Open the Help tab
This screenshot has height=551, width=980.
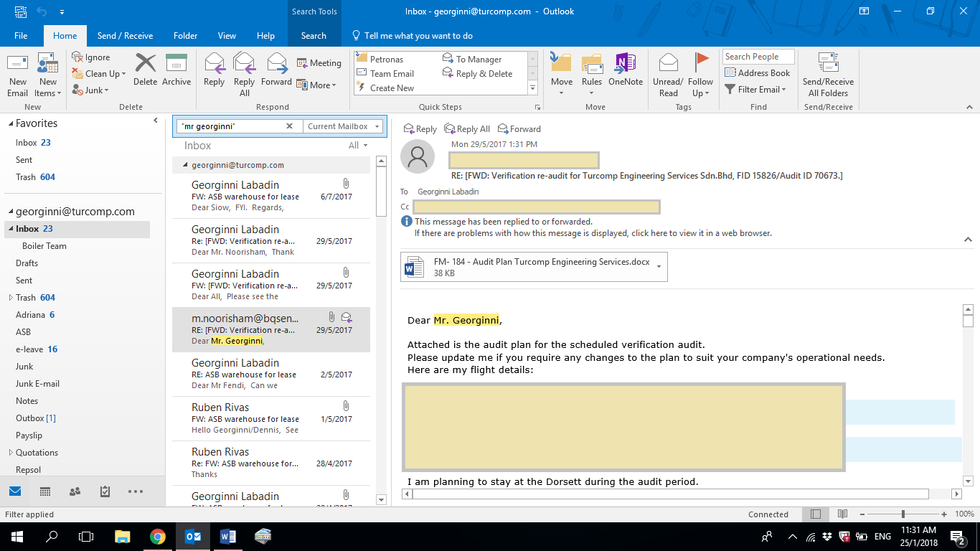pyautogui.click(x=265, y=36)
